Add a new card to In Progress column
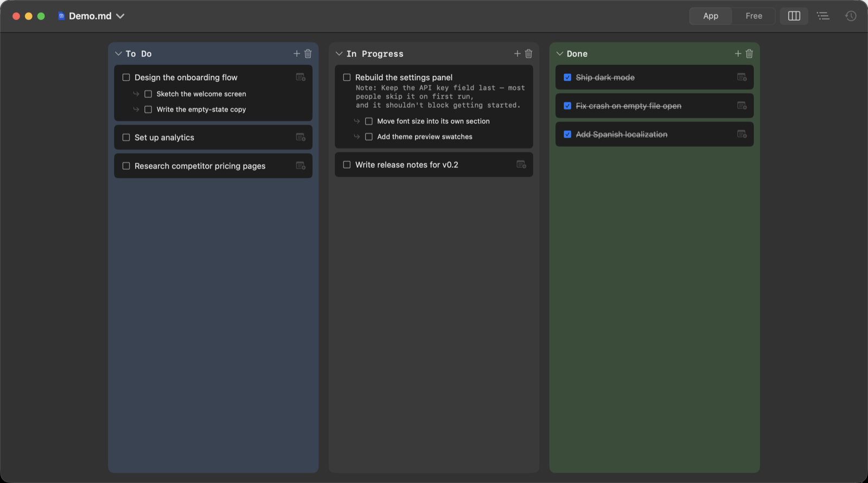Viewport: 868px width, 483px height. [518, 54]
